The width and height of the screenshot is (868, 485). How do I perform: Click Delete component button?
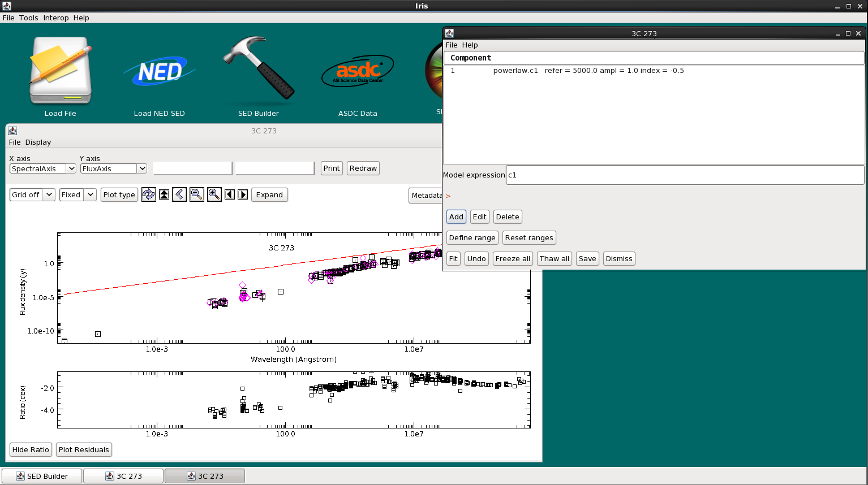pyautogui.click(x=508, y=216)
